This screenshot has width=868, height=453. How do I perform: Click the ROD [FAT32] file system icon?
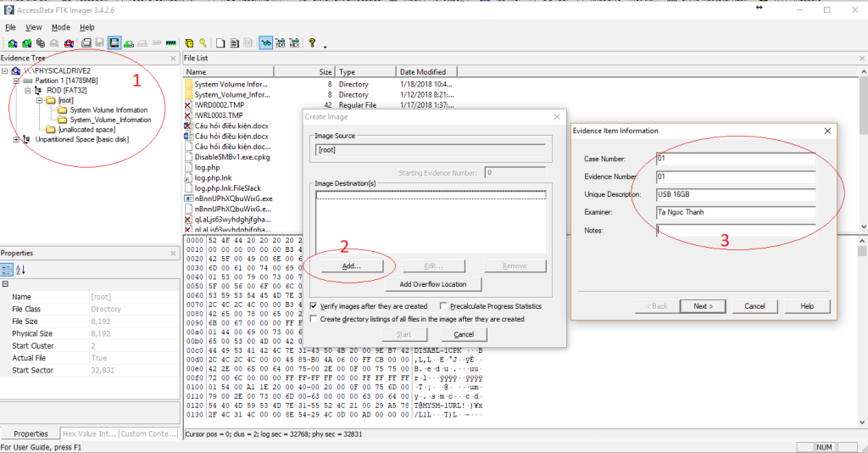[38, 90]
